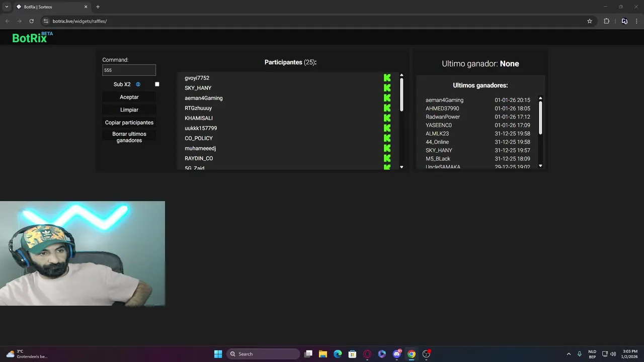Click the Kick icon next to gvoyi7752
Image resolution: width=644 pixels, height=362 pixels.
(387, 78)
